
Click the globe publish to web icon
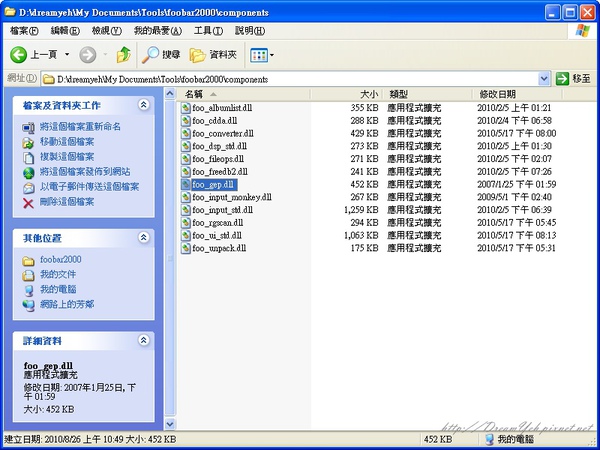pos(28,173)
